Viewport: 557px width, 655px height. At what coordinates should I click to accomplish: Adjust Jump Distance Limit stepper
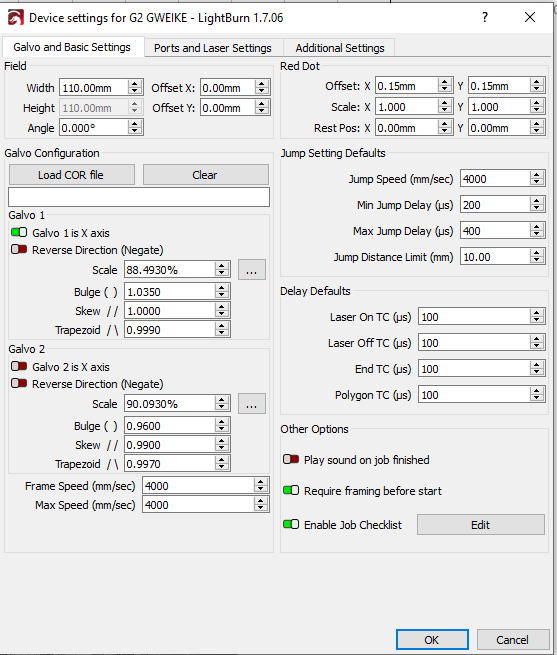[537, 256]
